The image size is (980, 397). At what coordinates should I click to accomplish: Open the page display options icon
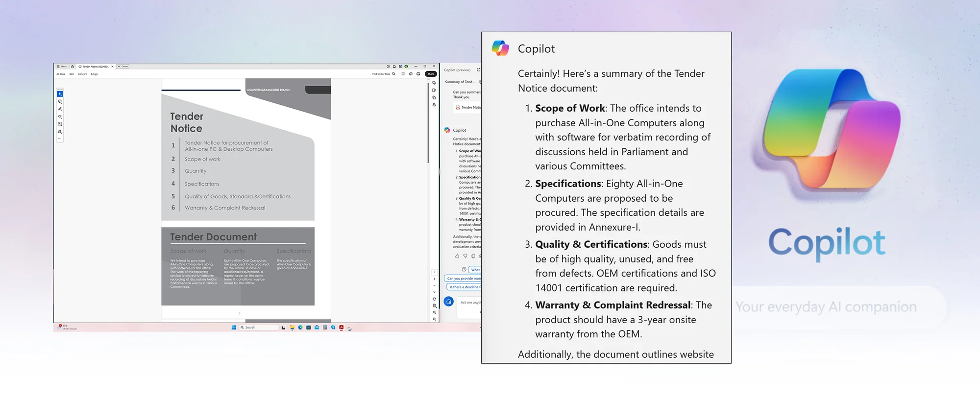[x=434, y=305]
